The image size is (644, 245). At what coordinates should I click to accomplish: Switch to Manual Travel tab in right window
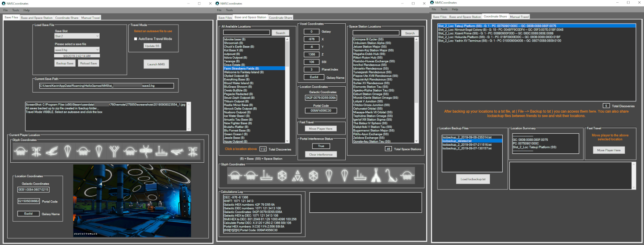click(519, 17)
